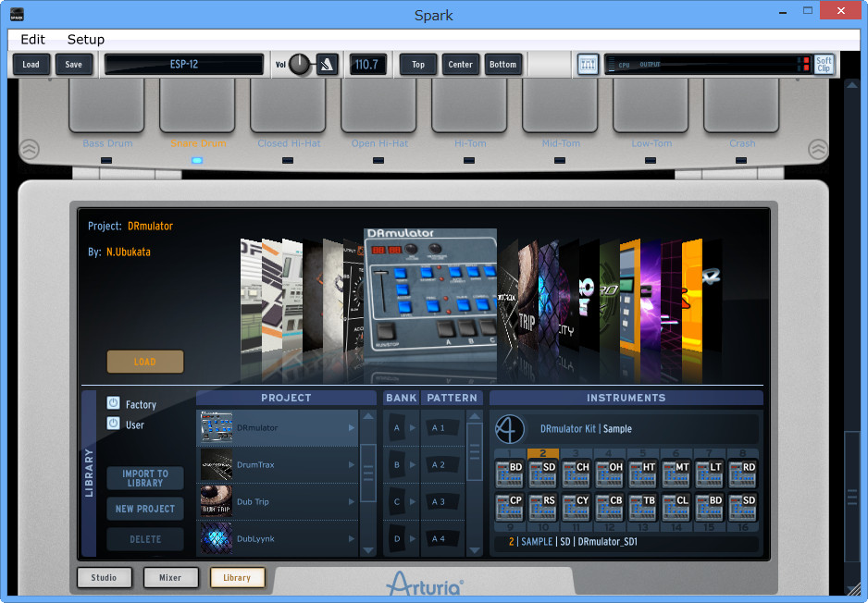Open the Edit menu
868x603 pixels.
(32, 39)
